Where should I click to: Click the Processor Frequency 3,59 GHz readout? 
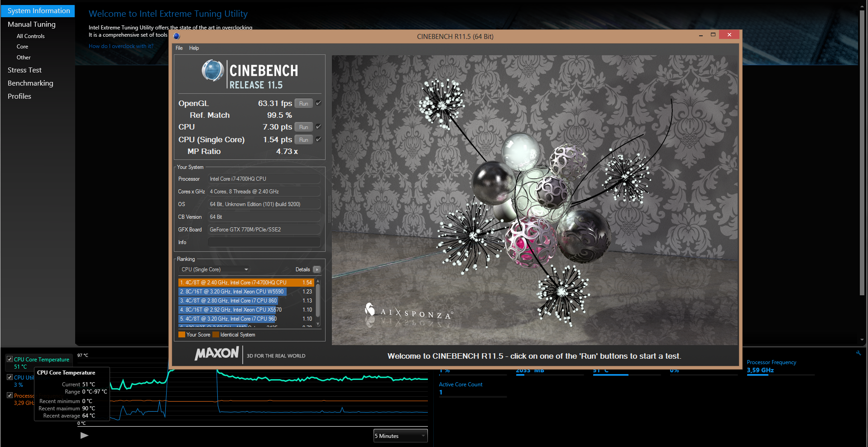tap(760, 370)
